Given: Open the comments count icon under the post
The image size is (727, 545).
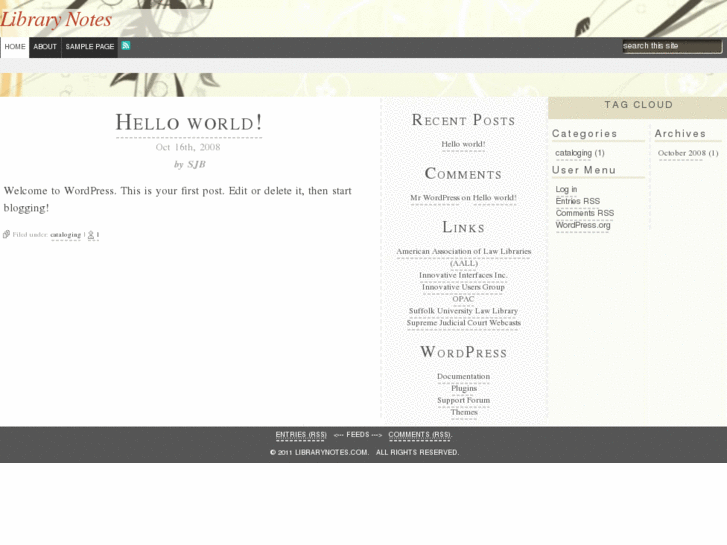Looking at the screenshot, I should pyautogui.click(x=94, y=235).
